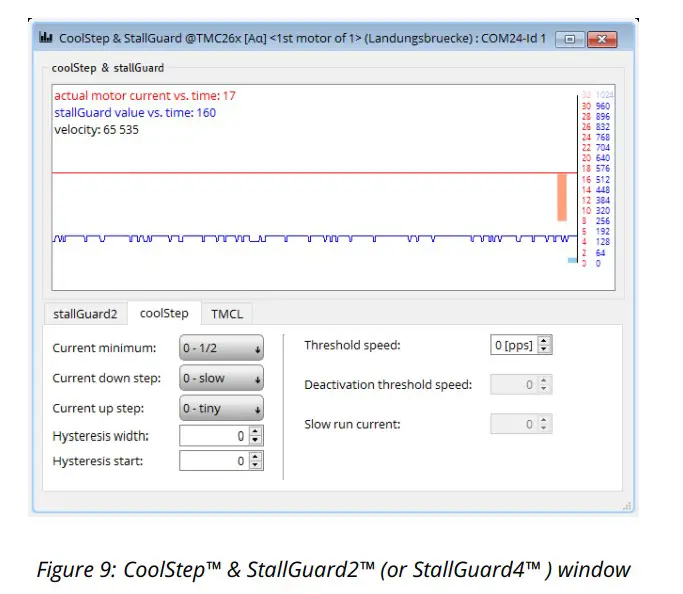Click the 960 value on the graph scale

point(603,106)
